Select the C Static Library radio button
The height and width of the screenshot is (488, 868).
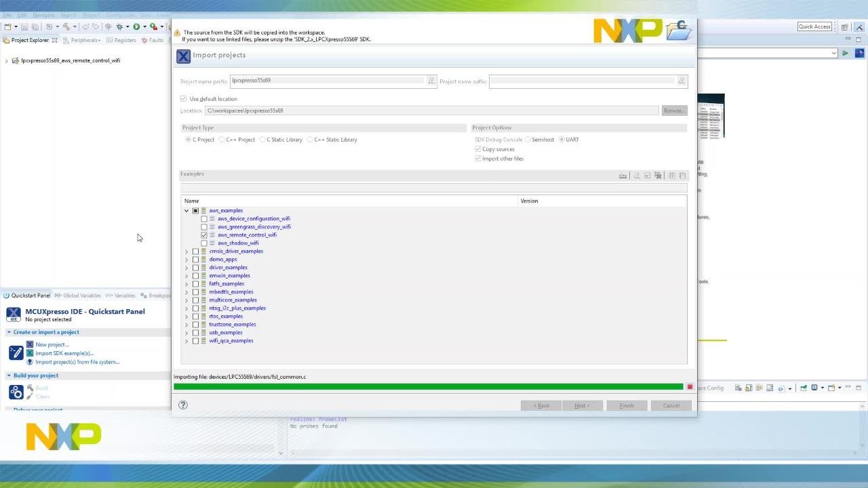[x=262, y=140]
